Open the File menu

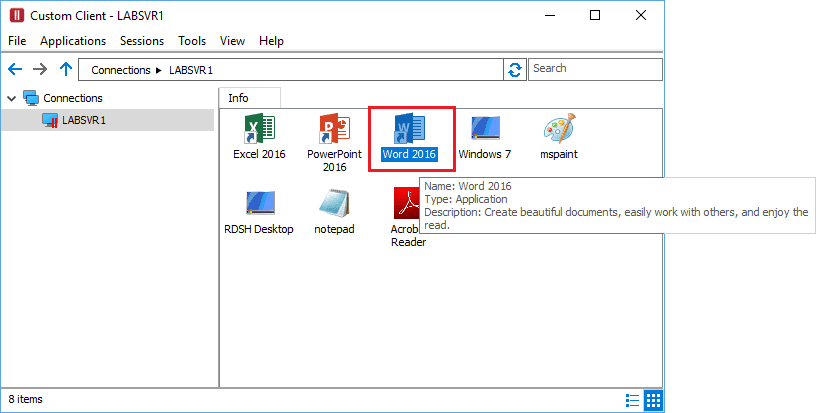(17, 41)
